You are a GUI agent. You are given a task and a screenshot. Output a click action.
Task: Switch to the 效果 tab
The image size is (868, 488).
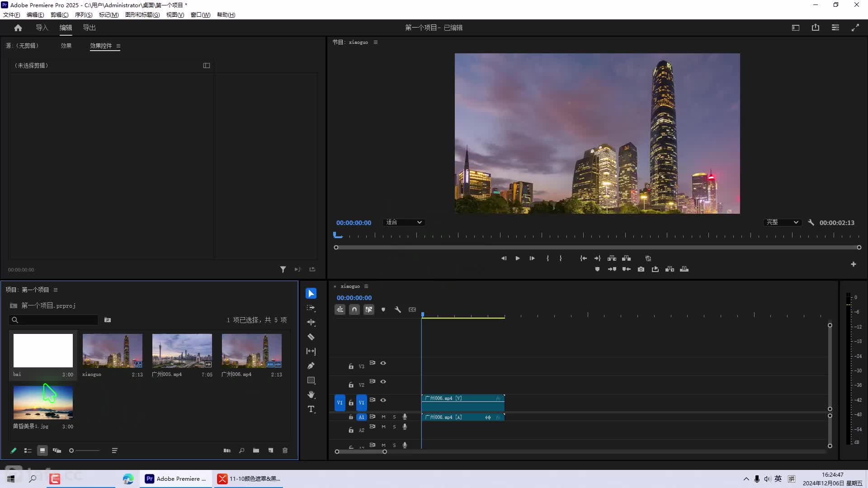point(66,46)
